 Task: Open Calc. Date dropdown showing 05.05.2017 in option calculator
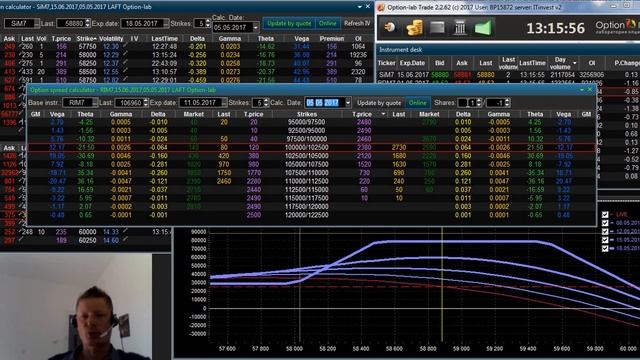pyautogui.click(x=256, y=28)
